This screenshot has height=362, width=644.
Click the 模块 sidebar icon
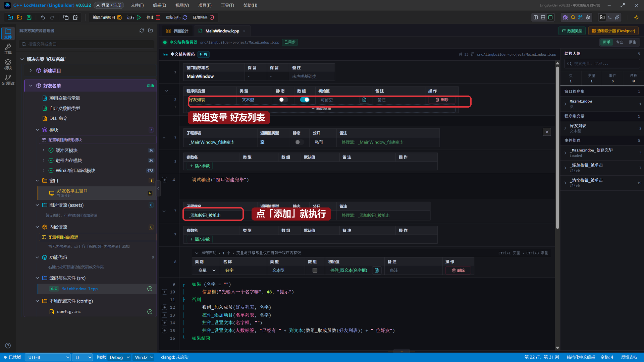click(8, 64)
